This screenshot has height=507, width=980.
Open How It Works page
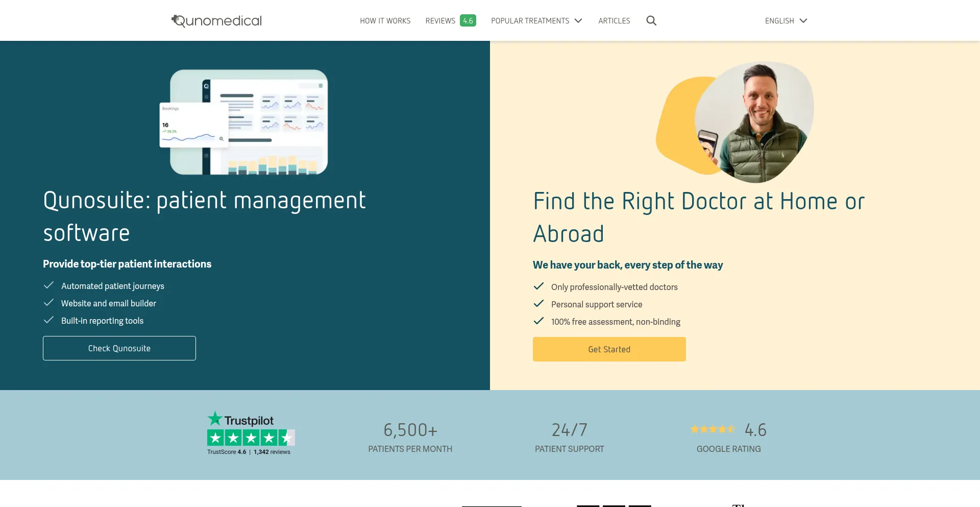point(385,21)
